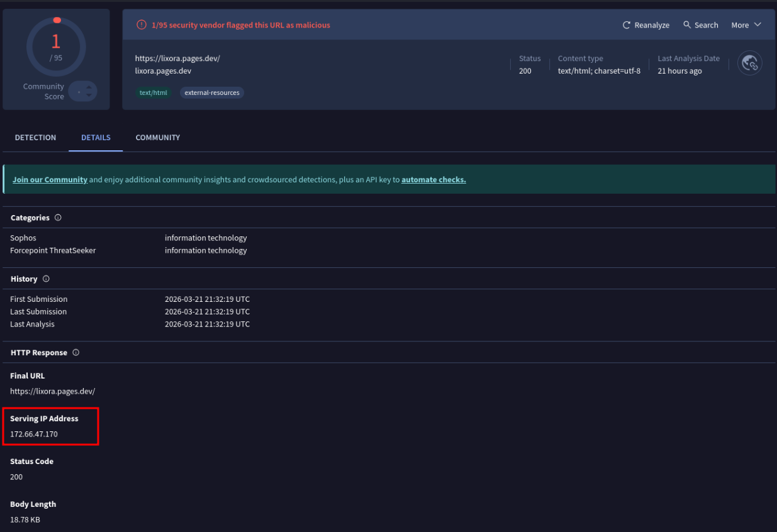The height and width of the screenshot is (532, 777).
Task: Open the automate checks link
Action: tap(433, 180)
